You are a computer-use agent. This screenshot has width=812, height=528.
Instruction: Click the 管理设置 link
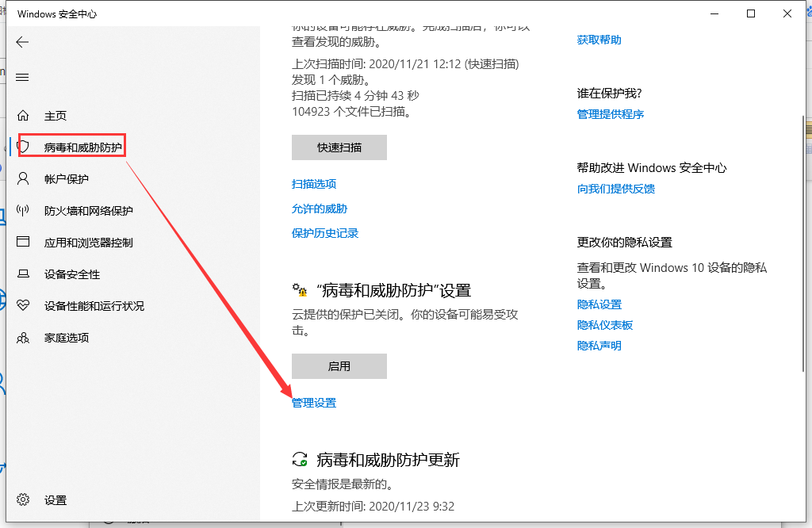(314, 403)
